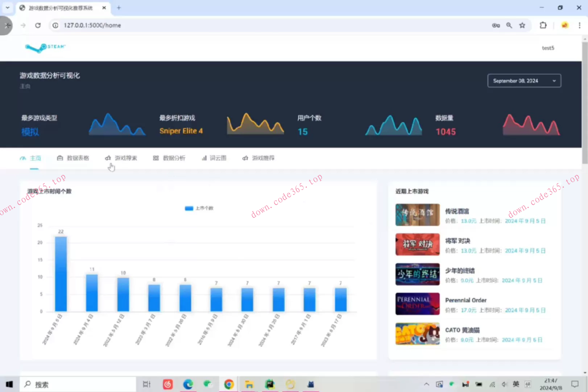This screenshot has height=392, width=588.
Task: View site information icon beside the URL
Action: 55,25
